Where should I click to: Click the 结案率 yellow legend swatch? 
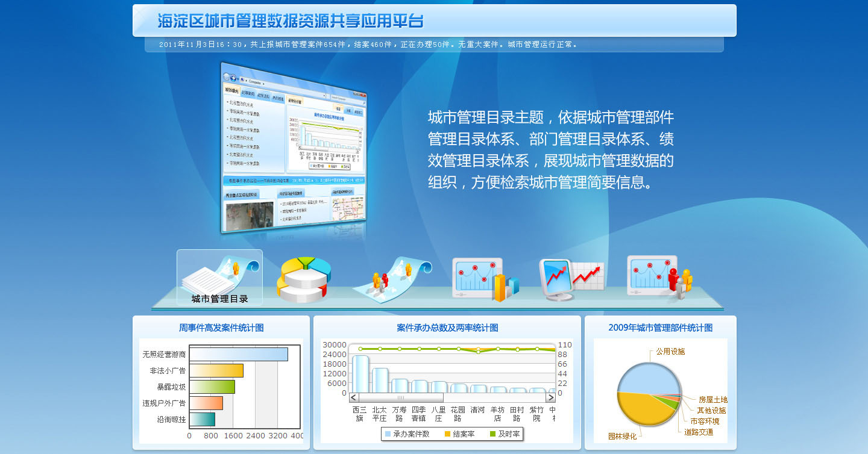(447, 434)
